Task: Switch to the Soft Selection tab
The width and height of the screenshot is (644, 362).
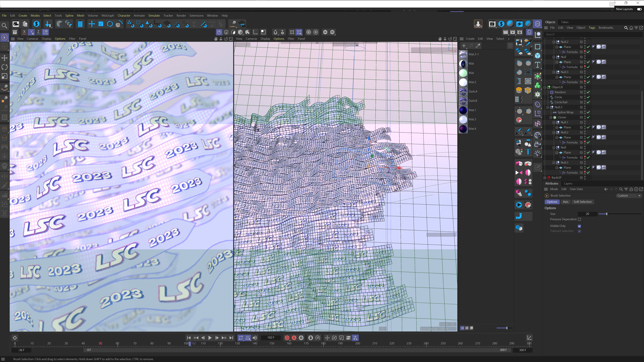Action: pyautogui.click(x=582, y=202)
